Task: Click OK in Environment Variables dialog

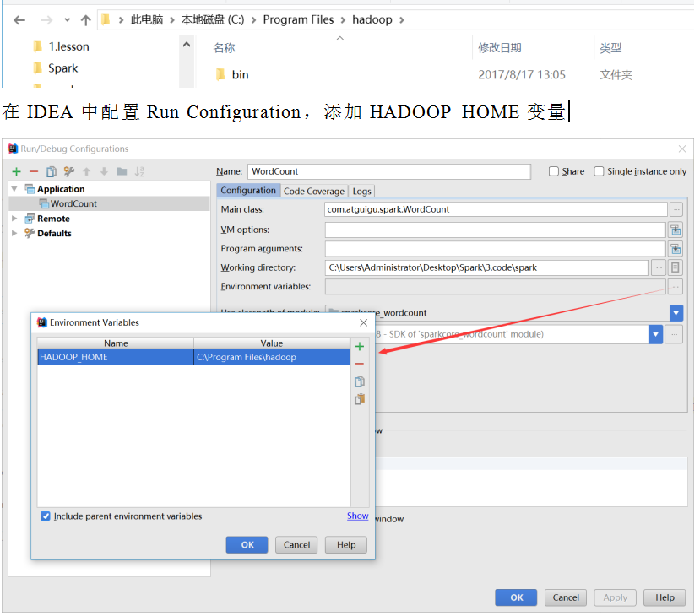Action: point(247,545)
